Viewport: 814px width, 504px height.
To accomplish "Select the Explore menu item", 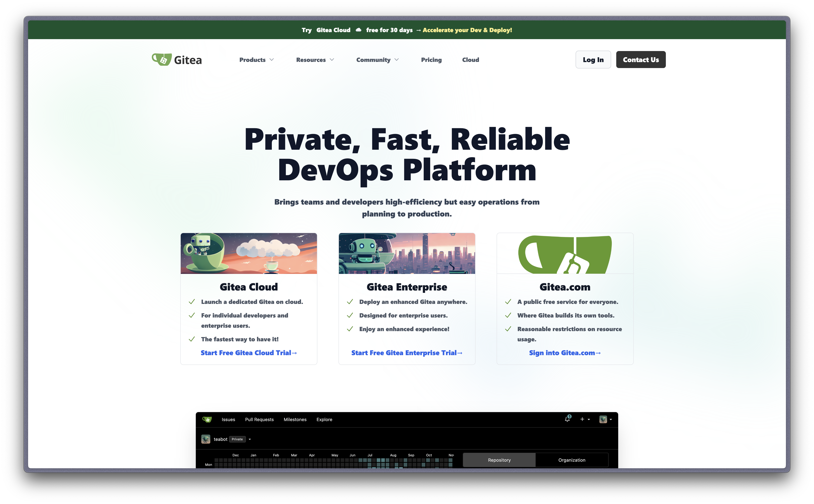I will coord(324,419).
